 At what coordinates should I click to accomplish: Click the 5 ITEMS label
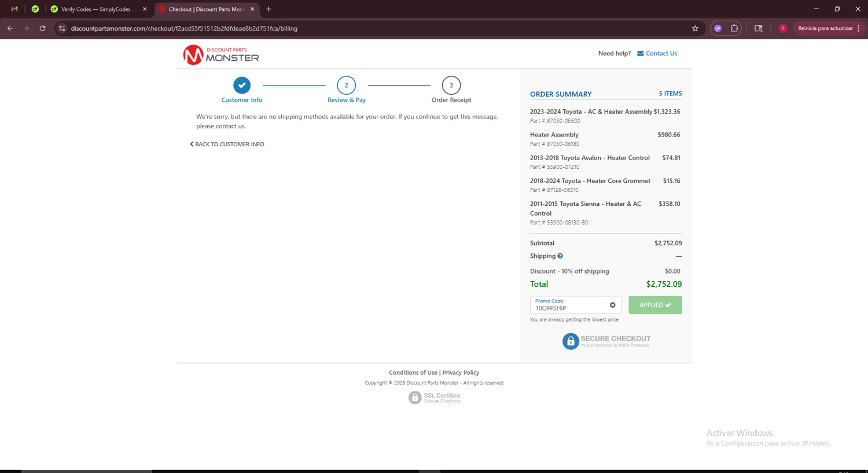[670, 94]
